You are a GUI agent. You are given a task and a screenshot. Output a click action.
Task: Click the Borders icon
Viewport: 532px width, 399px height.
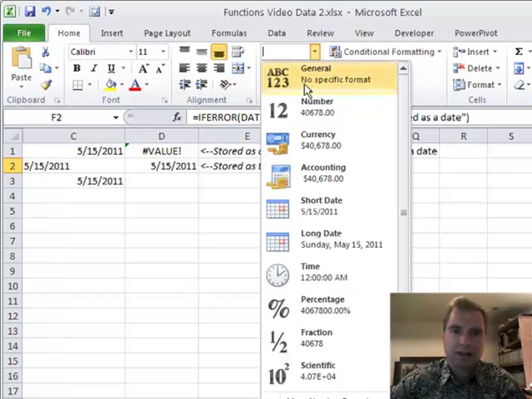point(78,84)
